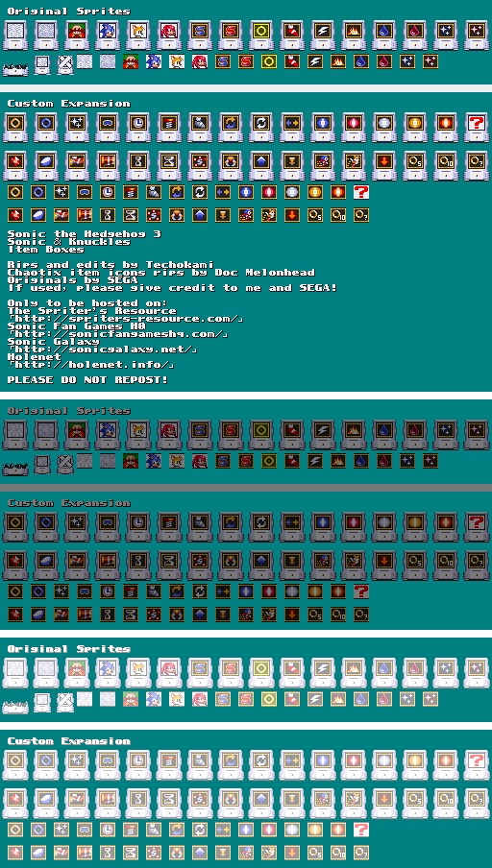Select the full-color blue up-arrow monitor
The image size is (492, 868).
[x=262, y=165]
